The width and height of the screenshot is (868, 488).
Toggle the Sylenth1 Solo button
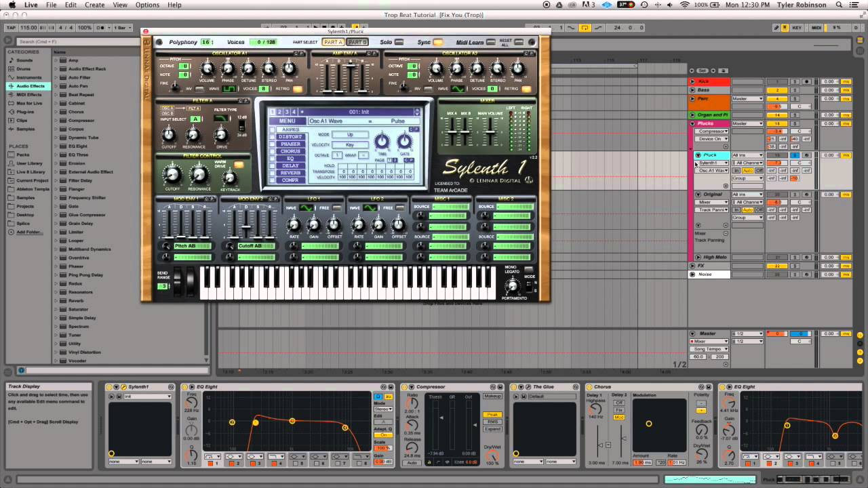click(x=398, y=42)
